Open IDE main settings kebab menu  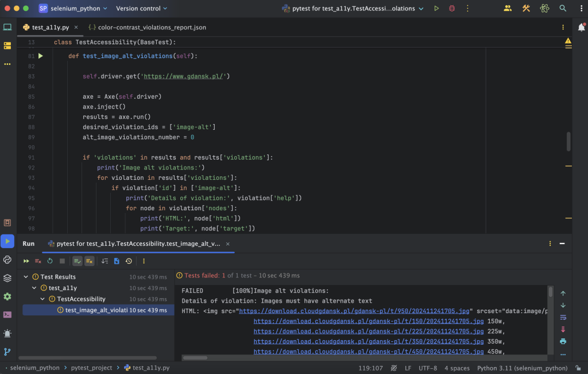tap(581, 8)
